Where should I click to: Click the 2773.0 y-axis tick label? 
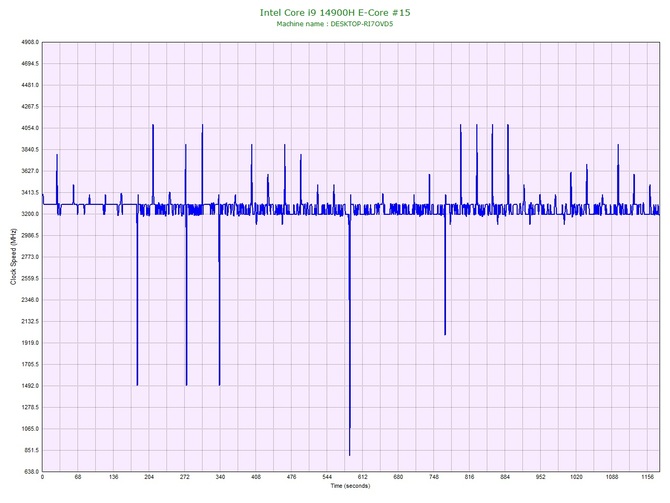pyautogui.click(x=30, y=257)
